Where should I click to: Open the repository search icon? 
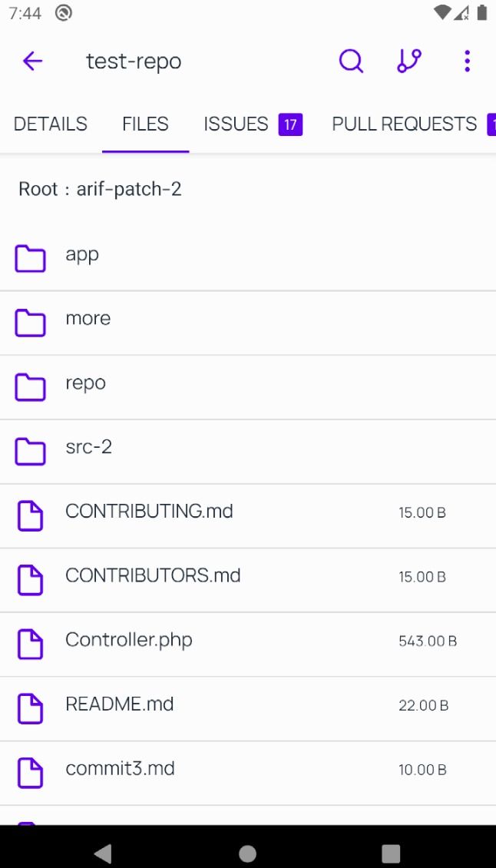click(350, 61)
